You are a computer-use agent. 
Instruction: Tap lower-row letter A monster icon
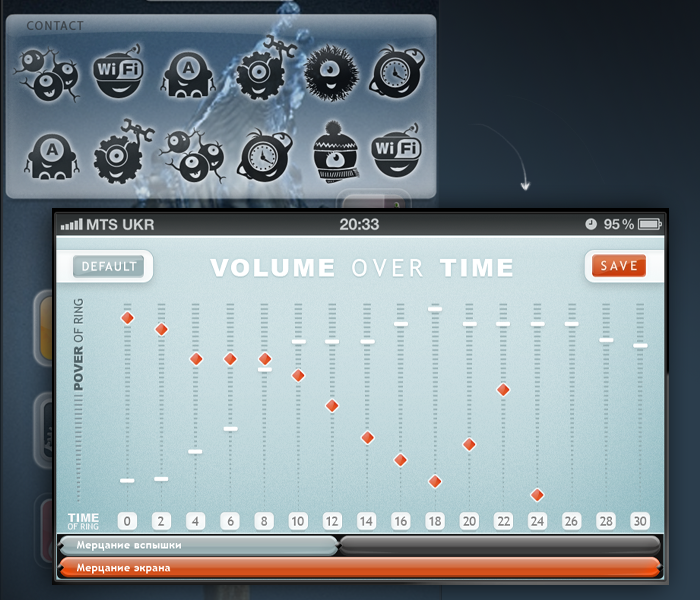[x=52, y=156]
